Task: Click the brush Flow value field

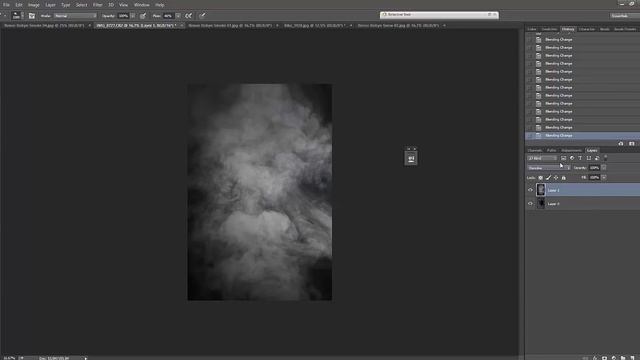Action: tap(168, 16)
